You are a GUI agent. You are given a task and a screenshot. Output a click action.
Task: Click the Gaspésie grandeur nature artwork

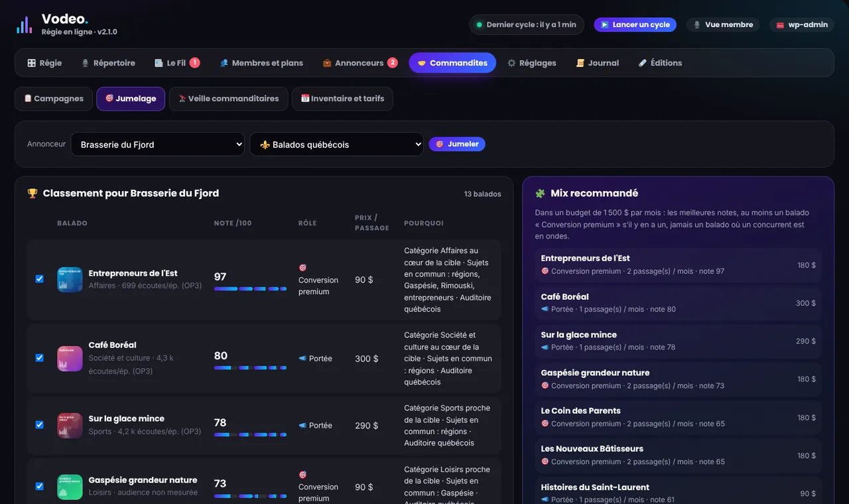70,486
